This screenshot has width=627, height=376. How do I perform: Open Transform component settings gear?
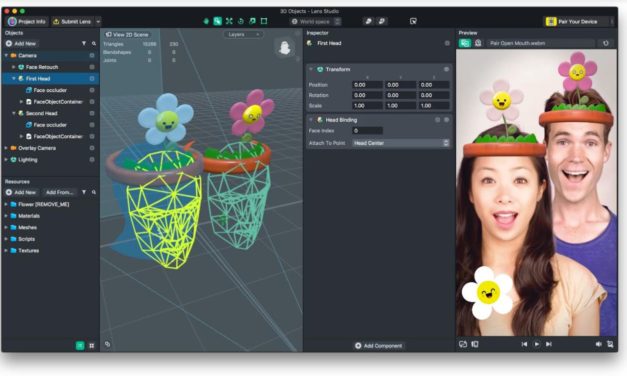446,69
